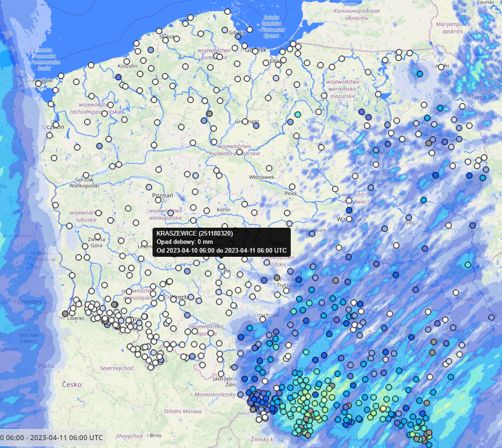Screen dimensions: 502x448
Task: Click the date range timestamp label
Action: (52, 437)
